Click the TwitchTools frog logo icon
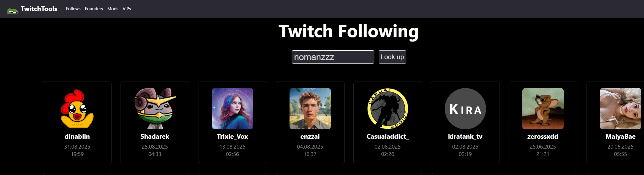The width and height of the screenshot is (644, 175). click(x=13, y=11)
